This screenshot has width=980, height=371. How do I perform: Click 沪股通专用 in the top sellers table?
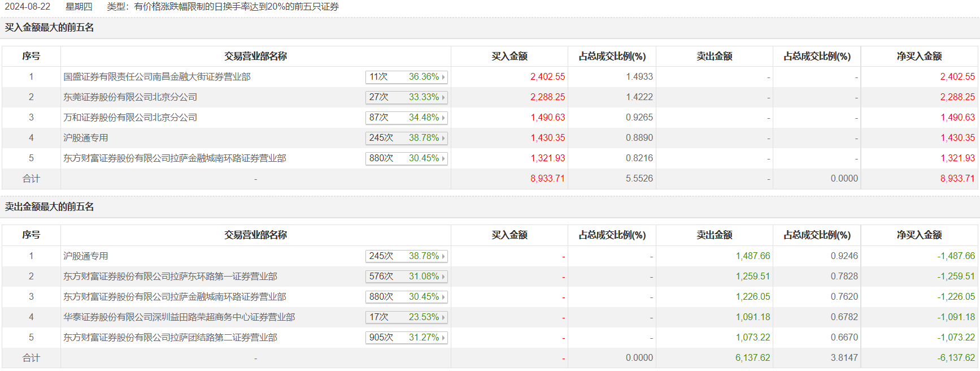[x=85, y=256]
